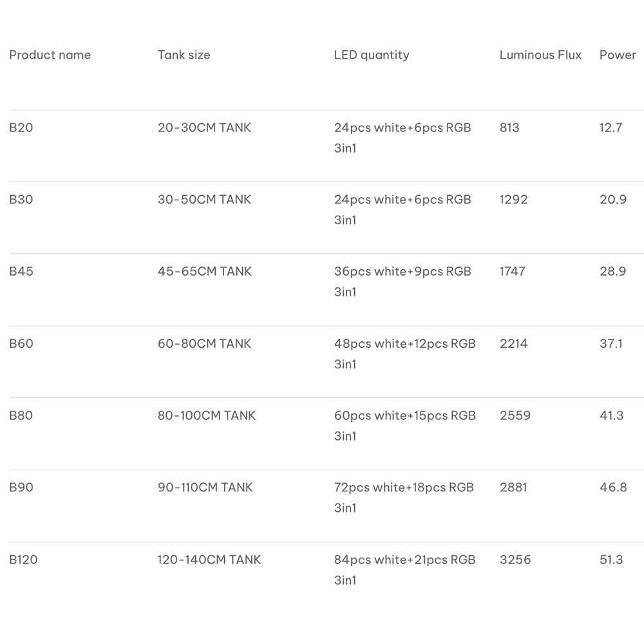Select the B80 product name cell

[x=21, y=416]
